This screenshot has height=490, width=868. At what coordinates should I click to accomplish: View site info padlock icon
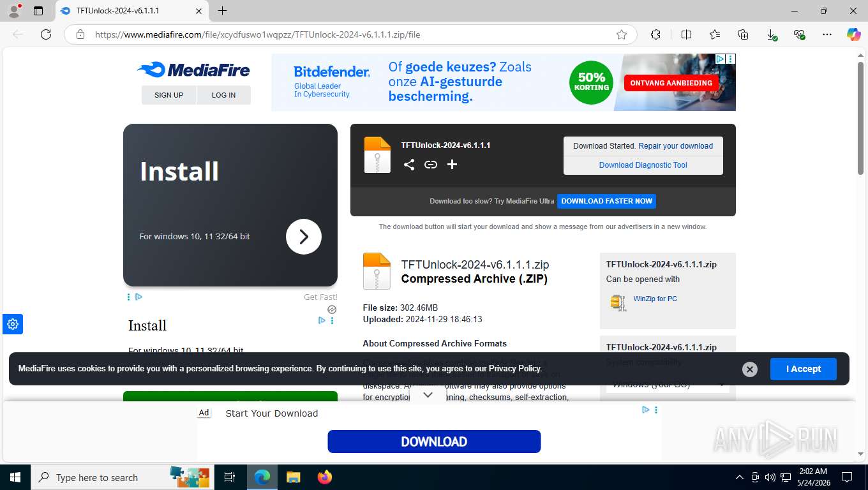point(80,34)
